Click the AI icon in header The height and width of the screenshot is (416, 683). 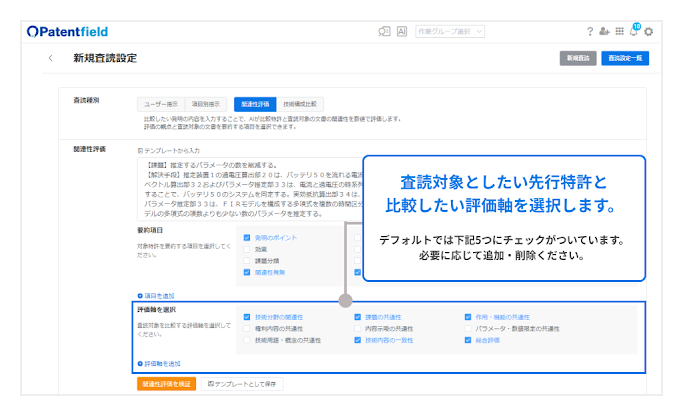402,31
